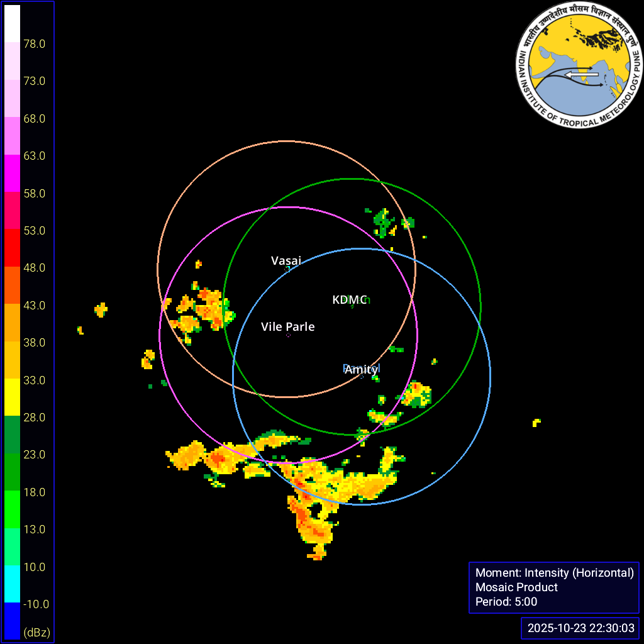644x644 pixels.
Task: Click the Vasai radar station marker
Action: pyautogui.click(x=287, y=269)
